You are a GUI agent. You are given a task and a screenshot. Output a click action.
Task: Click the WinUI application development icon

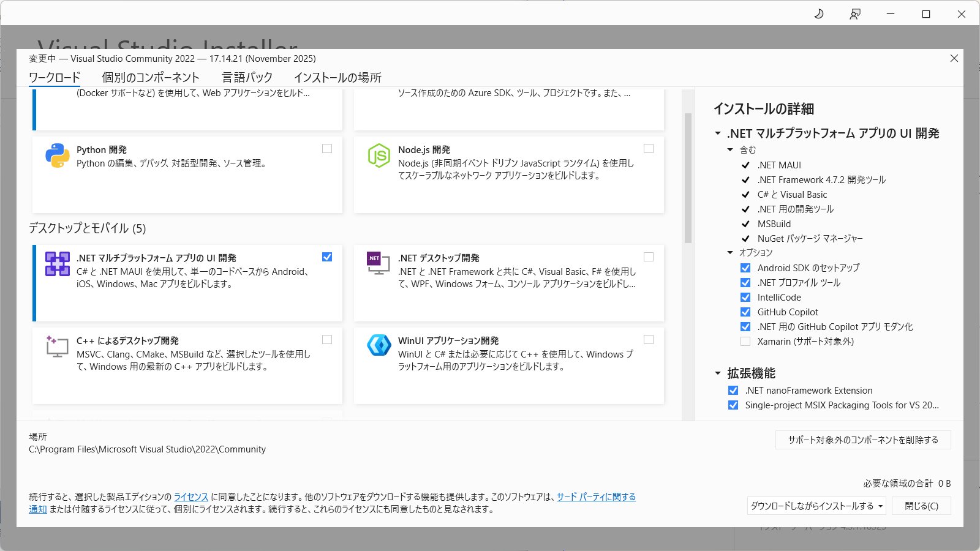coord(379,345)
